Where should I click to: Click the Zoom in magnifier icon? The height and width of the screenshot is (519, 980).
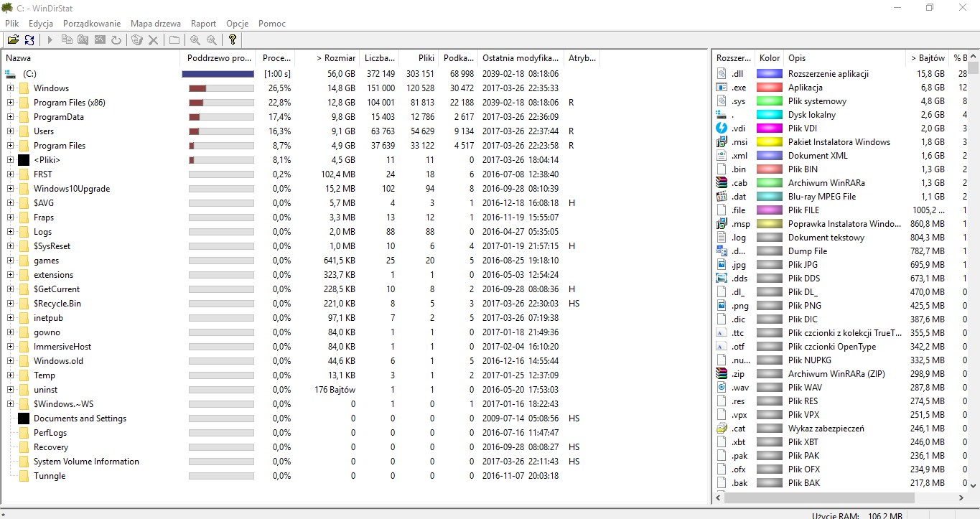click(x=195, y=40)
